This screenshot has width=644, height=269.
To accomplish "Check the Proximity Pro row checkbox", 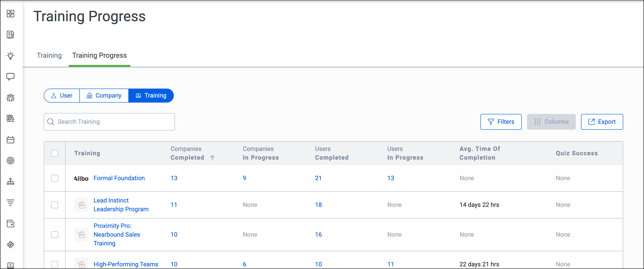I will tap(55, 235).
